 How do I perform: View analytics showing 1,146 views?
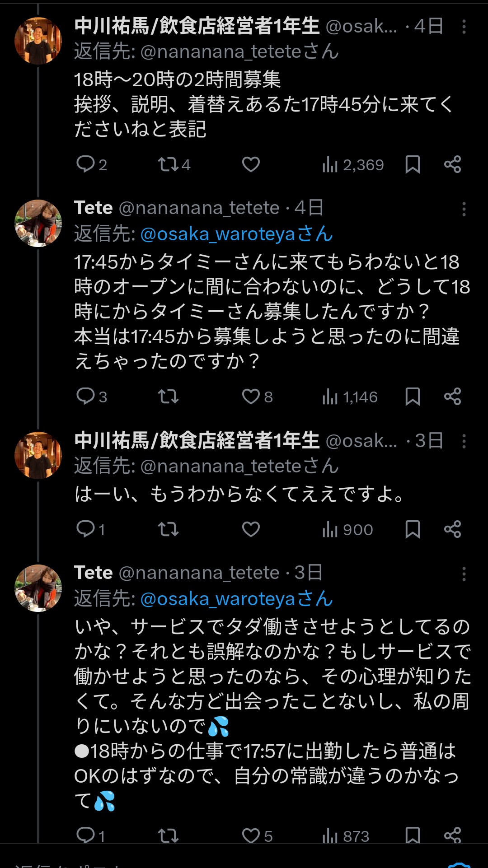(350, 397)
